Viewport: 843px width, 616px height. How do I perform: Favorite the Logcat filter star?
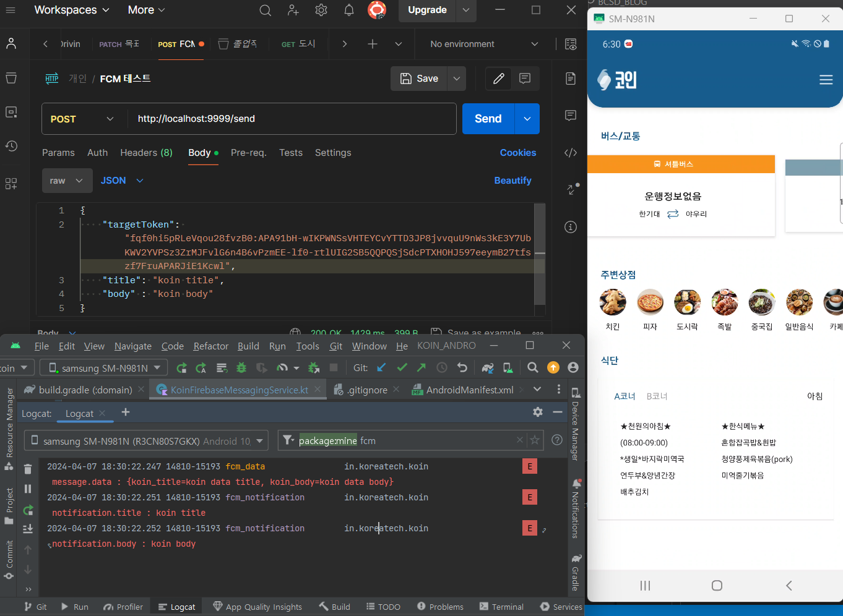(x=535, y=440)
